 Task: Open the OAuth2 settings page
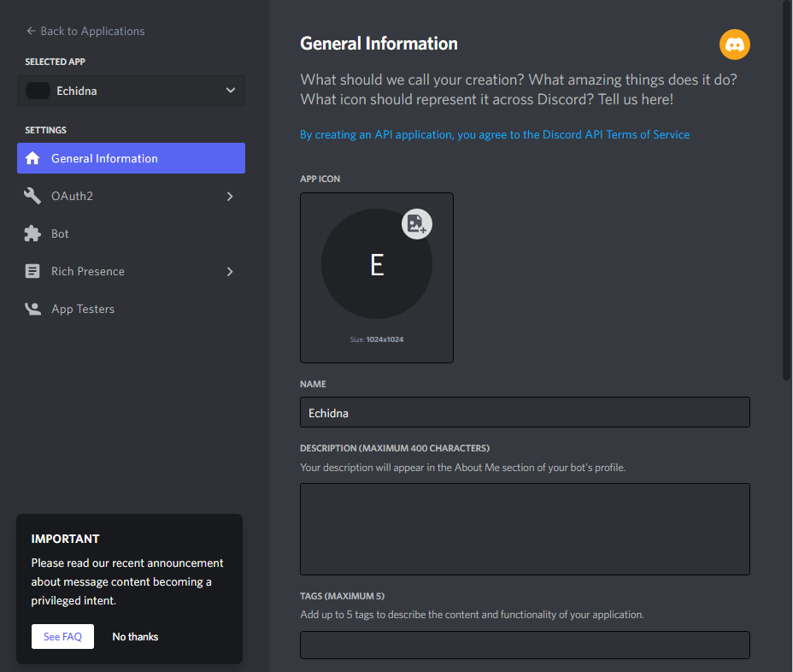pyautogui.click(x=131, y=196)
